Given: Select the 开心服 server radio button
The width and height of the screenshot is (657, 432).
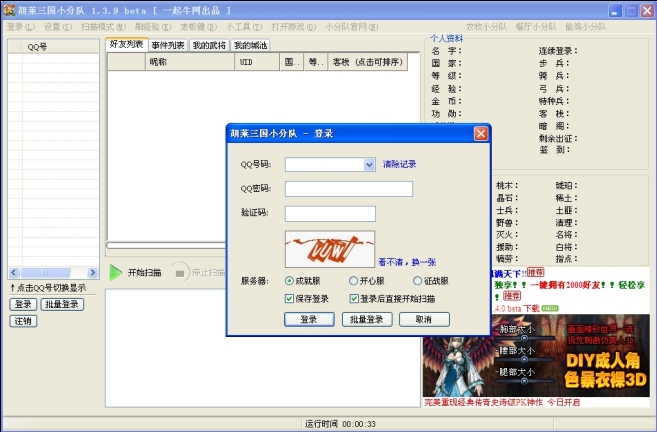Looking at the screenshot, I should (353, 281).
